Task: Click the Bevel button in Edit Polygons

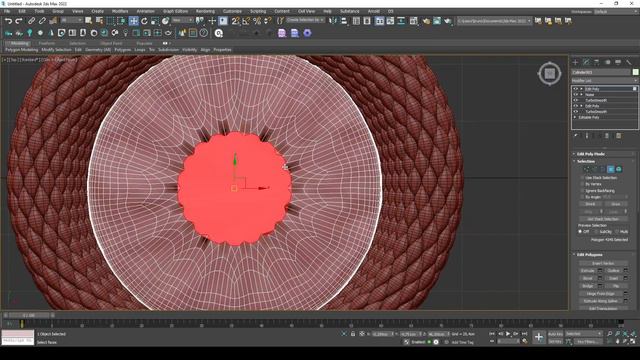Action: pyautogui.click(x=588, y=278)
